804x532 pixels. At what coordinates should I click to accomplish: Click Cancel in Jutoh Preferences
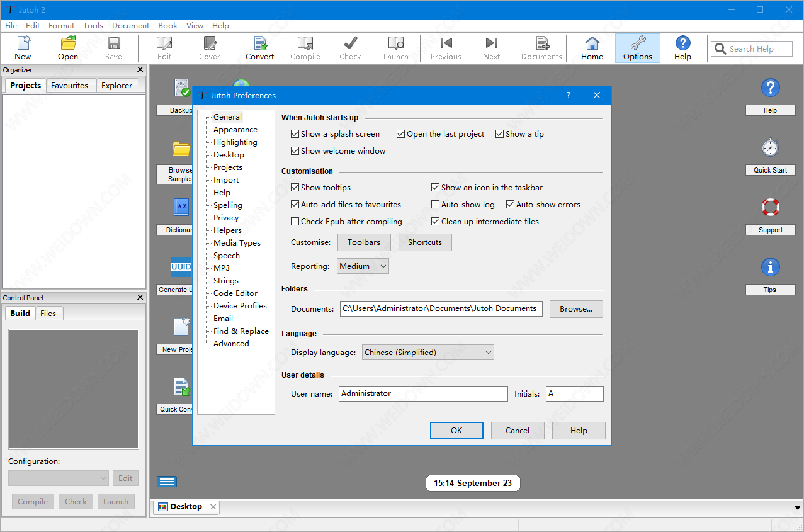point(518,431)
